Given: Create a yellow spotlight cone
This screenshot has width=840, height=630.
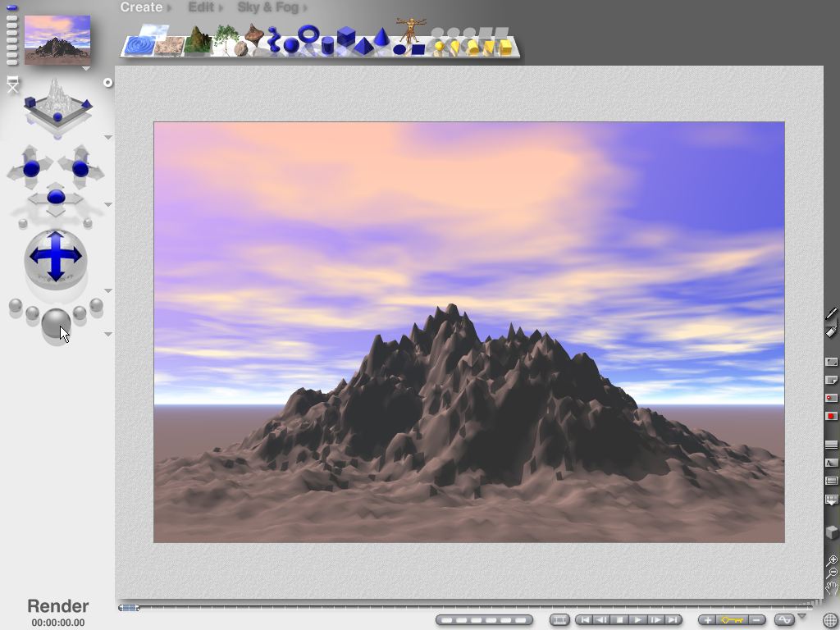Looking at the screenshot, I should pyautogui.click(x=454, y=48).
